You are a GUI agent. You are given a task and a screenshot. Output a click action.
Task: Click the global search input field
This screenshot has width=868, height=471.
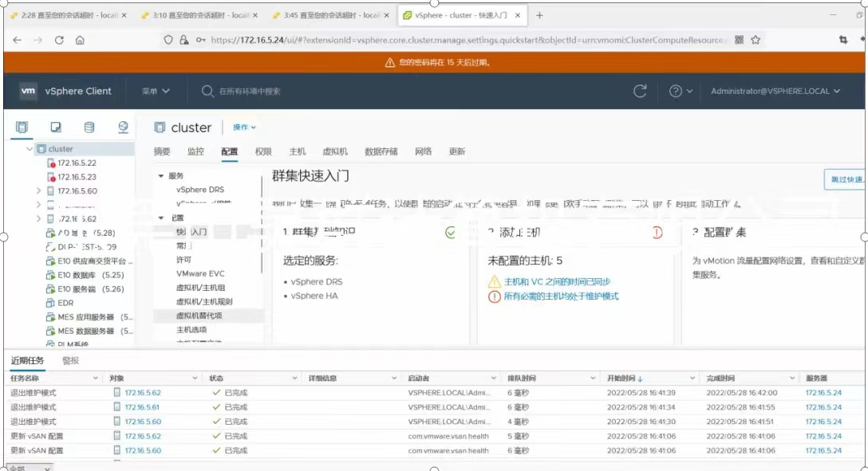pyautogui.click(x=319, y=91)
